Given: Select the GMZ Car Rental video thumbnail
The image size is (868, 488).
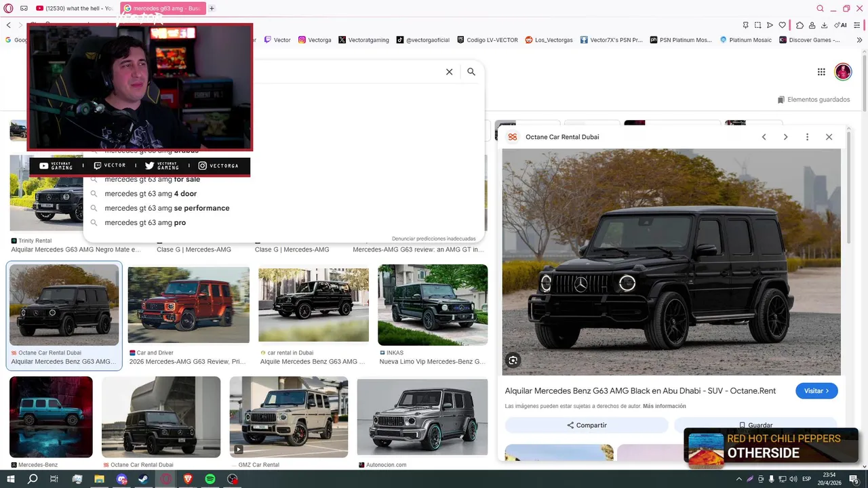Looking at the screenshot, I should [x=289, y=417].
